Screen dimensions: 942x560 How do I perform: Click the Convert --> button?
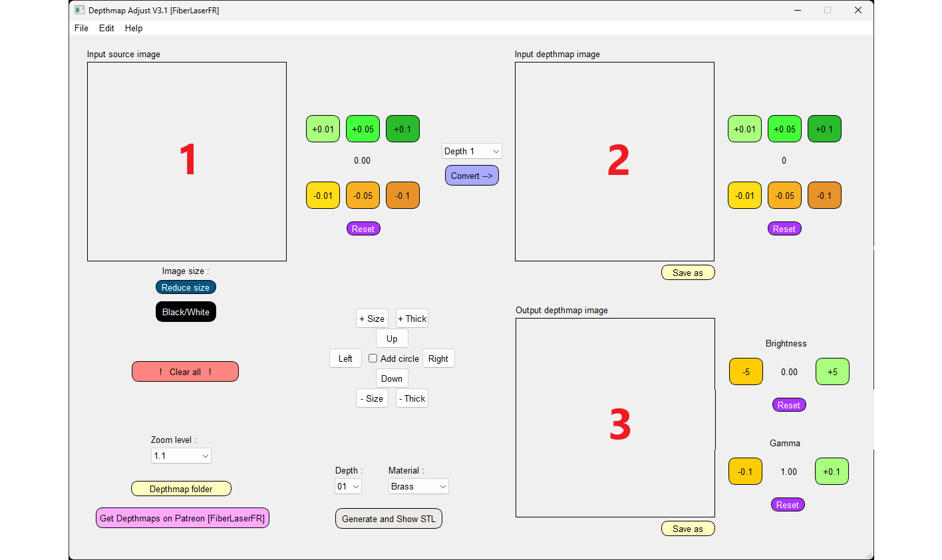point(472,176)
